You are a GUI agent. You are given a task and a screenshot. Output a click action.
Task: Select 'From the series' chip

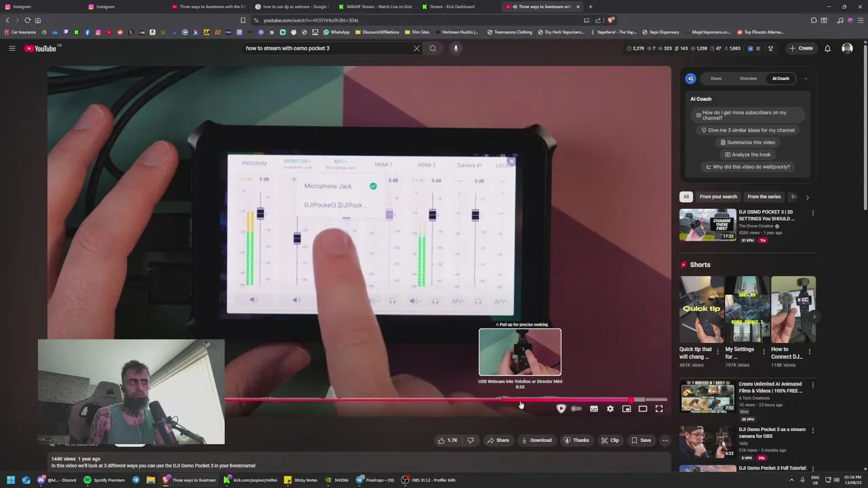(x=764, y=197)
